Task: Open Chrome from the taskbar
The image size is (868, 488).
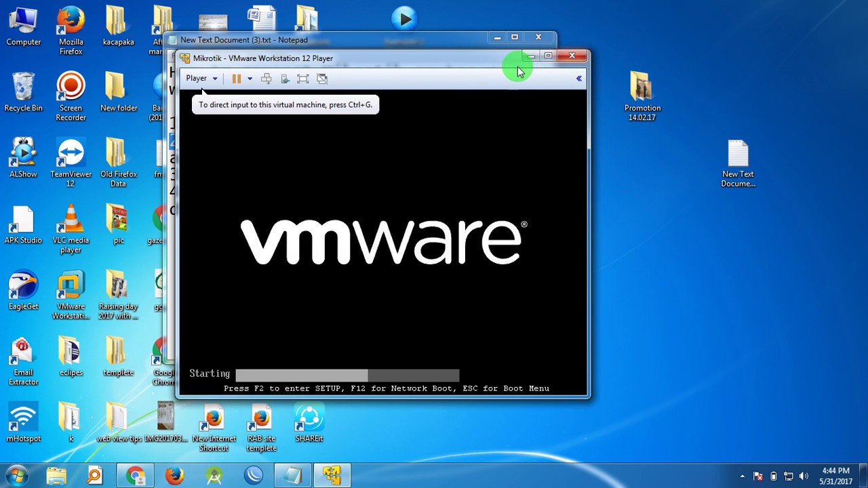Action: [x=135, y=476]
